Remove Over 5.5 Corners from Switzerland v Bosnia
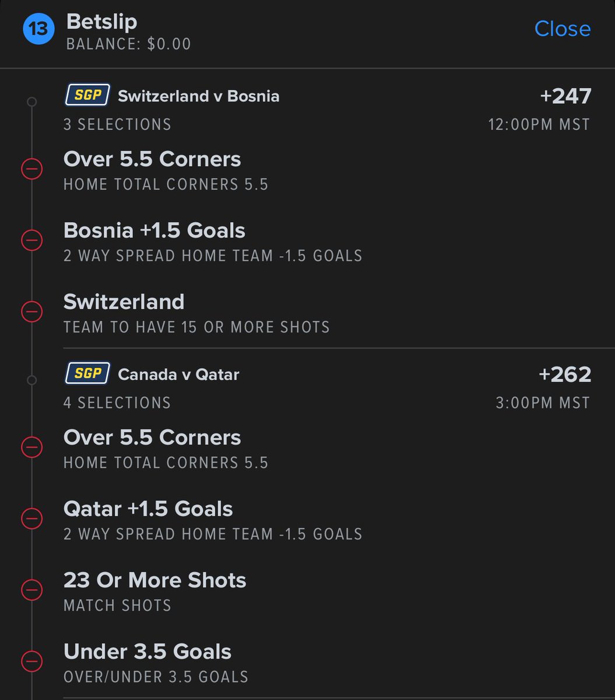 [32, 170]
